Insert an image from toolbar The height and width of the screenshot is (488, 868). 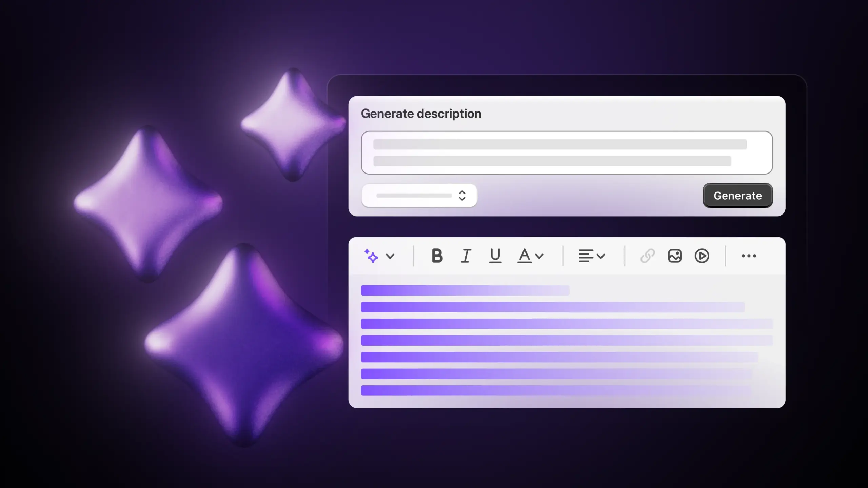coord(675,256)
